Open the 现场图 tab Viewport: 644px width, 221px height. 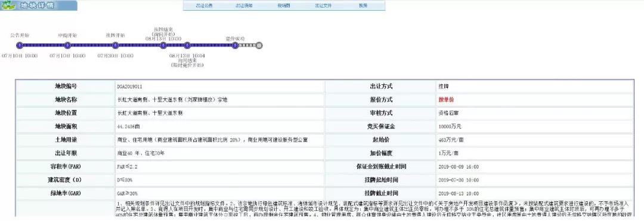(284, 6)
